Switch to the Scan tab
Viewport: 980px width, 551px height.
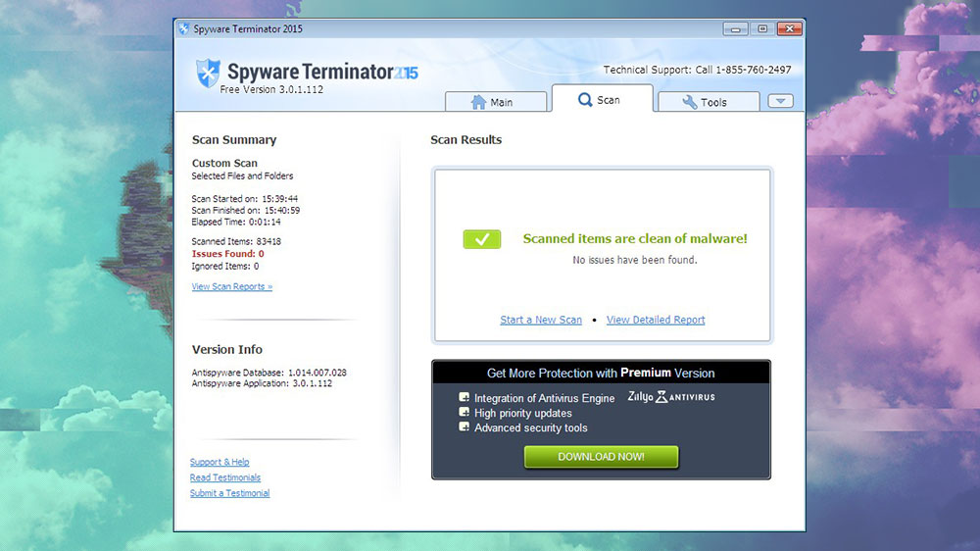(x=603, y=99)
